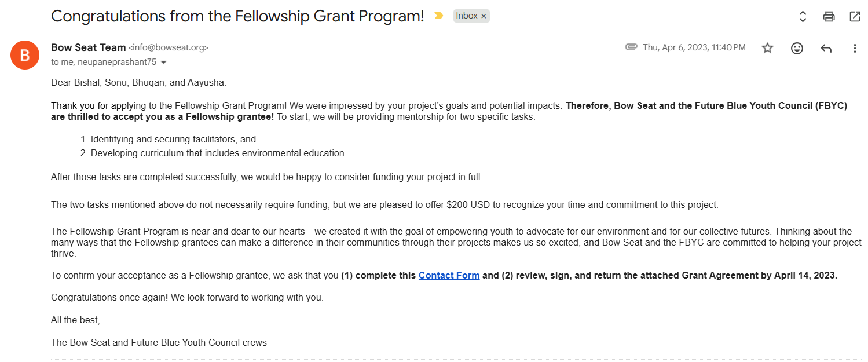The width and height of the screenshot is (868, 362).
Task: Open email in a new window
Action: pos(855,16)
